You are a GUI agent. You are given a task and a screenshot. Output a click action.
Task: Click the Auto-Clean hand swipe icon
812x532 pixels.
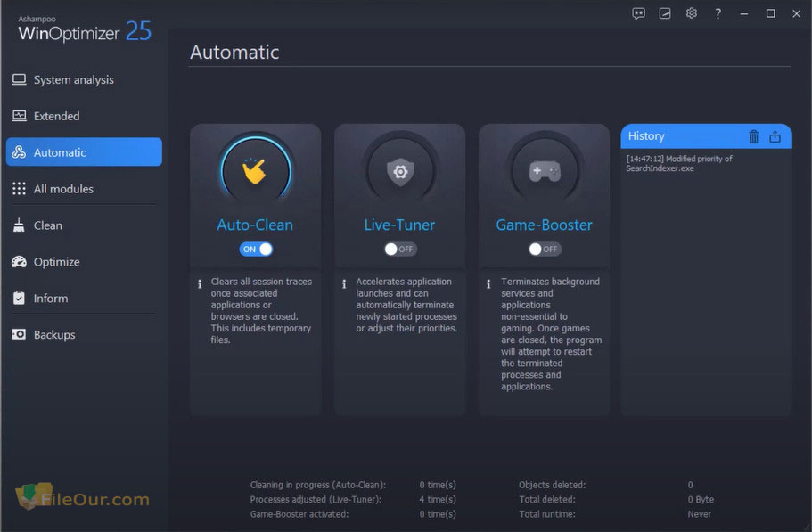255,171
